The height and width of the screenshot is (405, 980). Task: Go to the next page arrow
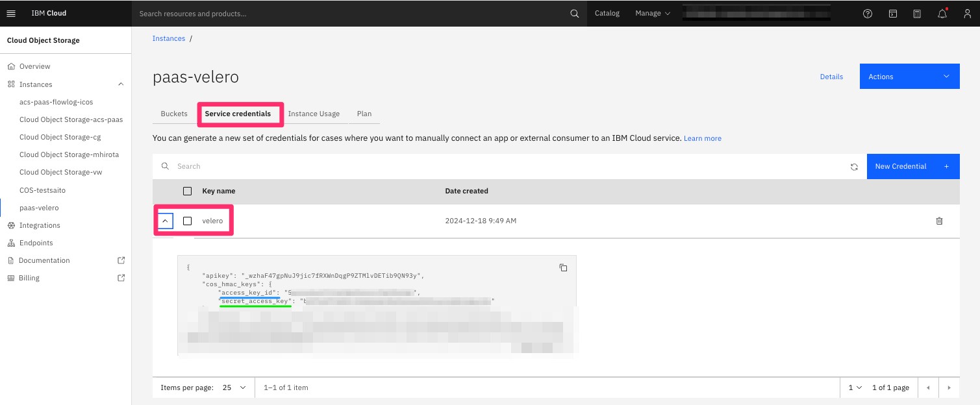949,387
